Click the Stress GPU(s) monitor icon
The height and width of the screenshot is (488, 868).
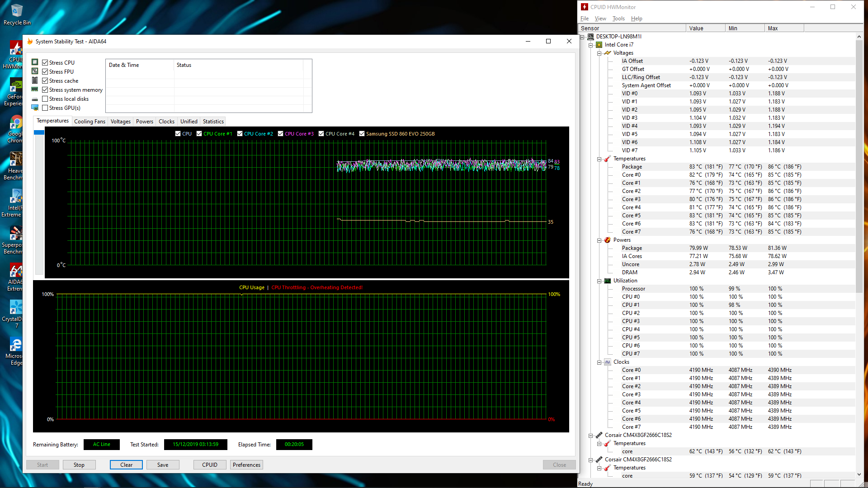[x=35, y=108]
